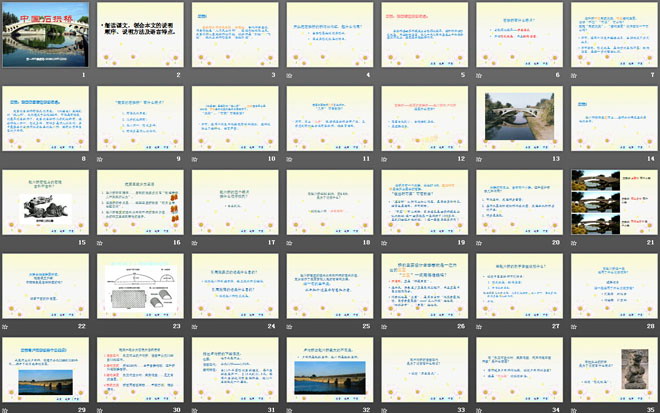Click the animation star icon below slide 22
660x413 pixels.
6,326
